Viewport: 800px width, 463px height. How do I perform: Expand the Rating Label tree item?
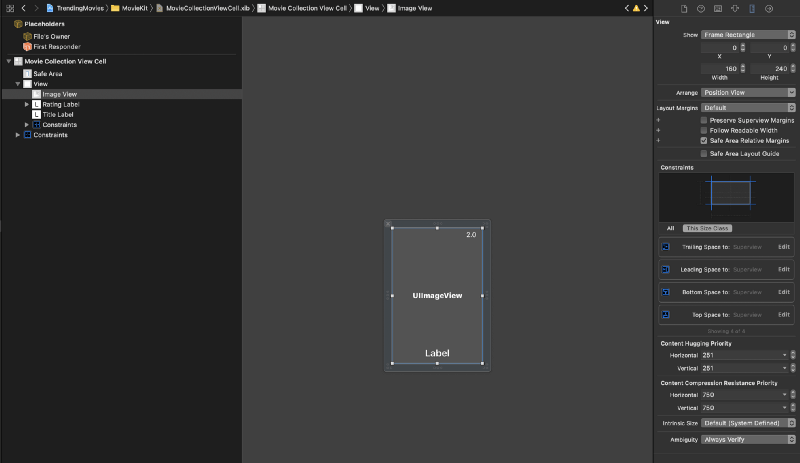pyautogui.click(x=27, y=104)
